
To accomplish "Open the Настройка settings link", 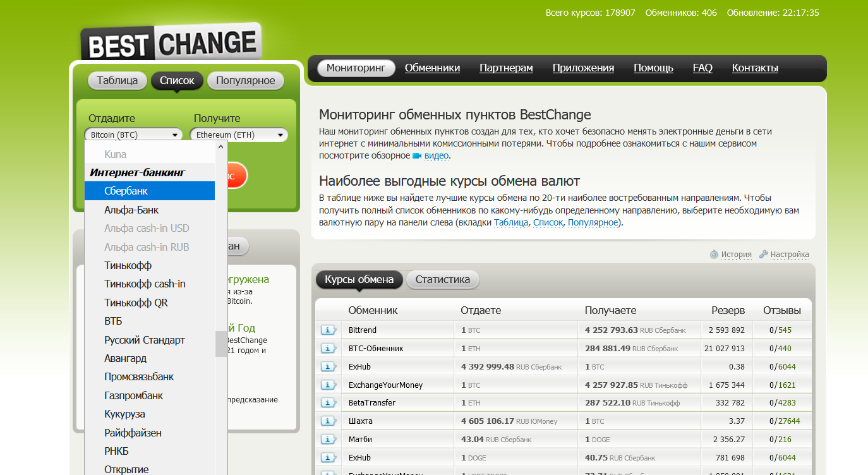I will pos(789,255).
